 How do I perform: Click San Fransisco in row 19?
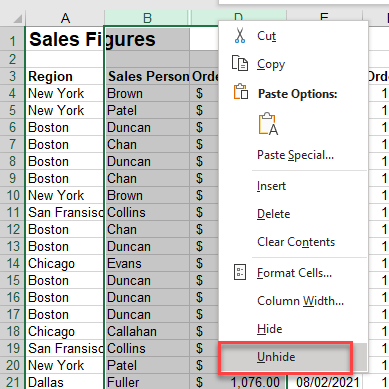pyautogui.click(x=66, y=349)
